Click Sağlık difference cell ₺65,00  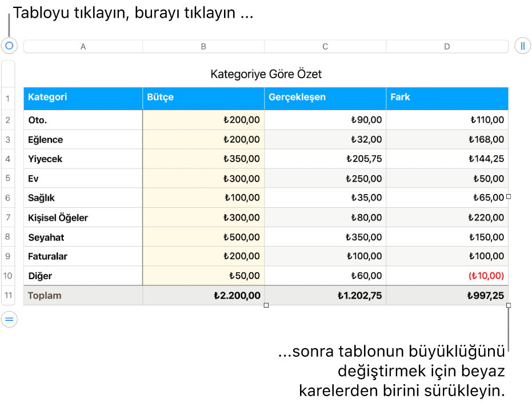point(447,198)
